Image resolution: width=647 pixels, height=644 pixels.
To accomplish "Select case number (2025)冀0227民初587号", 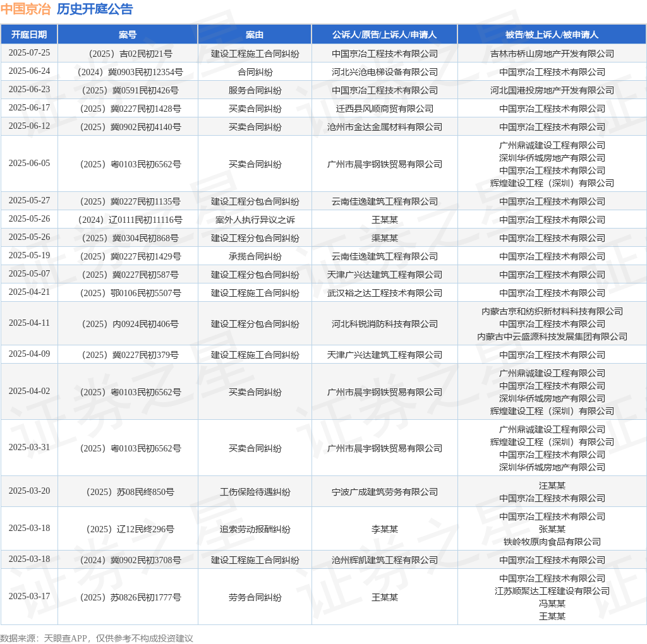I will (130, 275).
